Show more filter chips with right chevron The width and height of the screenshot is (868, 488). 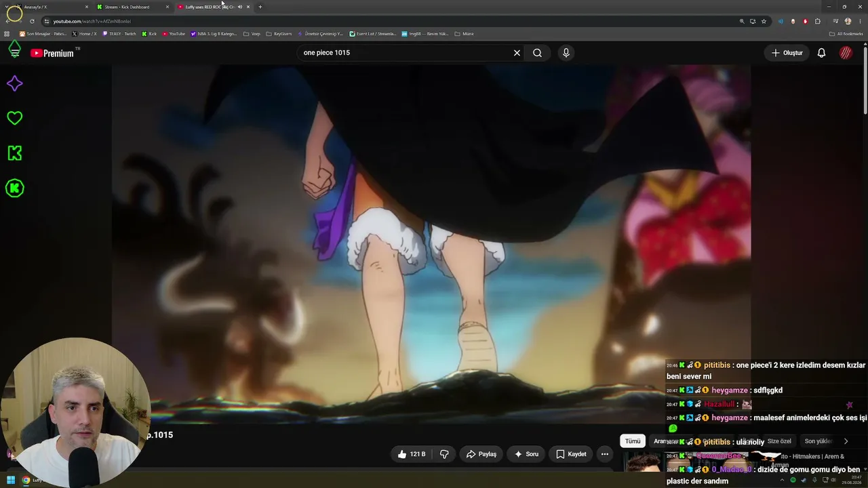[x=846, y=441]
